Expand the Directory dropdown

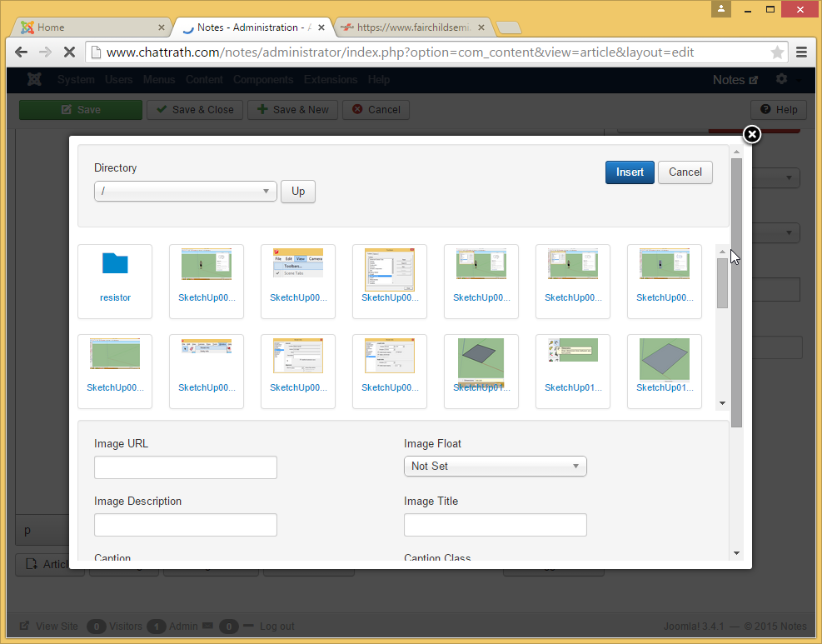[x=185, y=191]
